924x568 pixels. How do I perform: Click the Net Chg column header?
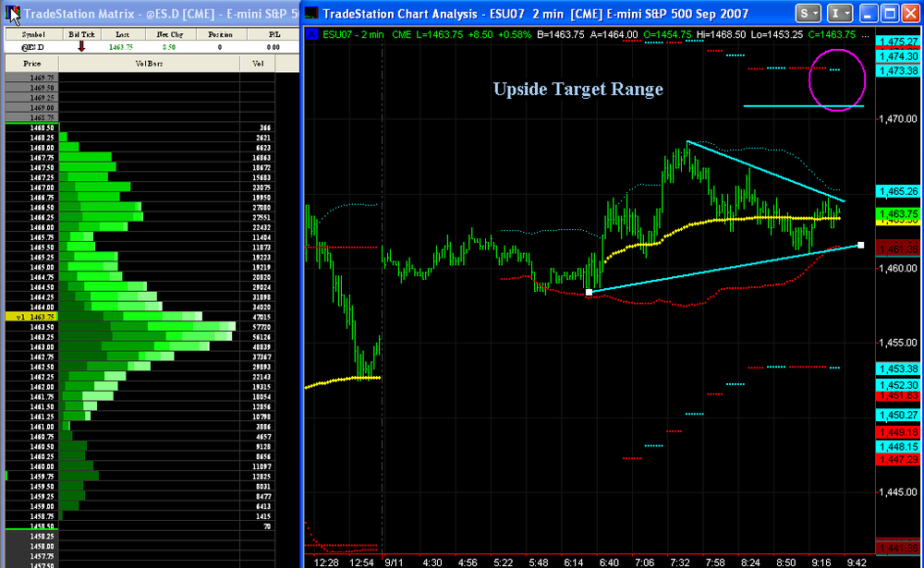[169, 35]
